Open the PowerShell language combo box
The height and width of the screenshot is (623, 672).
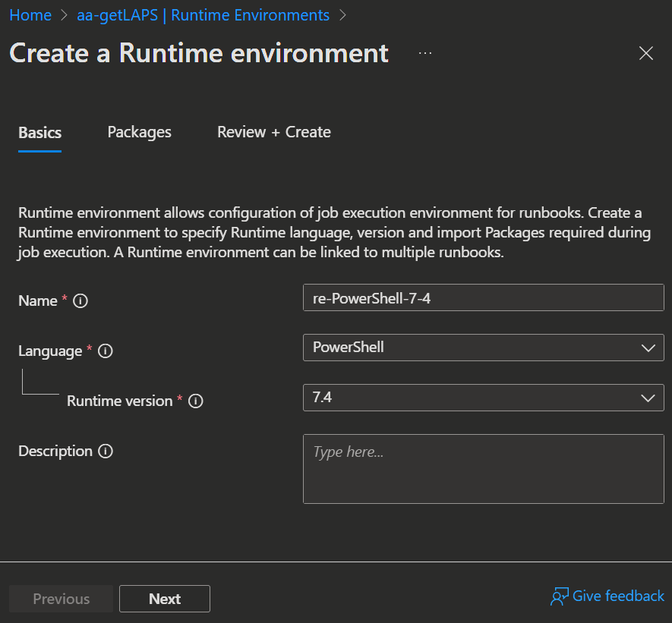pyautogui.click(x=471, y=348)
